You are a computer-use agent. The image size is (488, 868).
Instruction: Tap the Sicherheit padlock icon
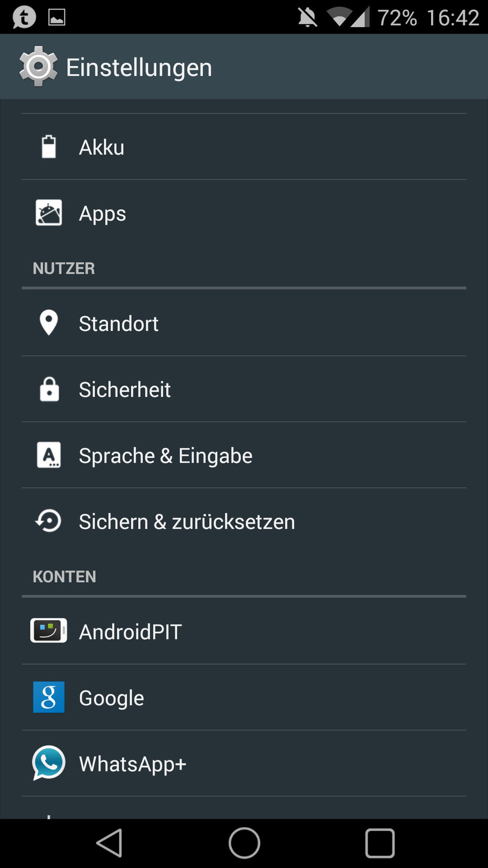(49, 389)
